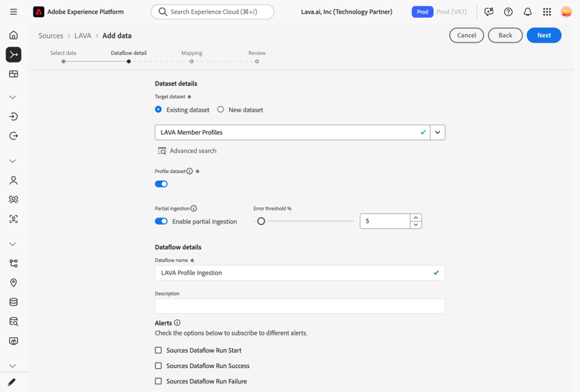Open the notifications bell
Image resolution: width=580 pixels, height=392 pixels.
click(527, 12)
